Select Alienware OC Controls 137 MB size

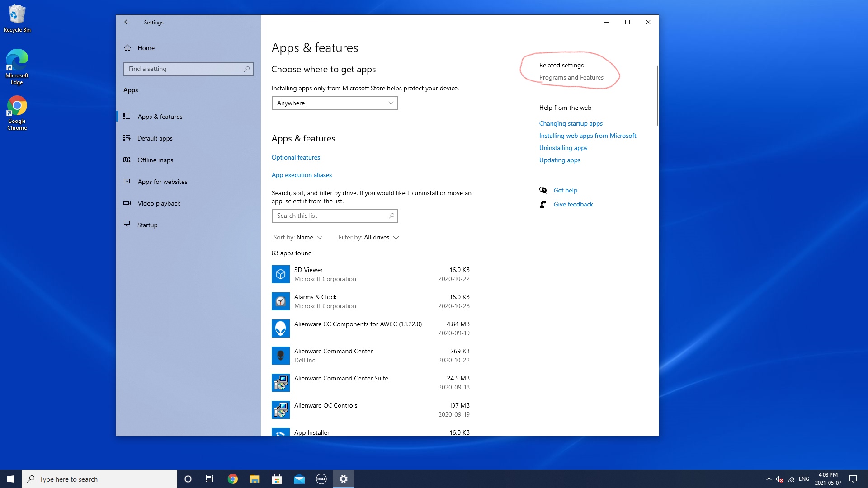[459, 405]
